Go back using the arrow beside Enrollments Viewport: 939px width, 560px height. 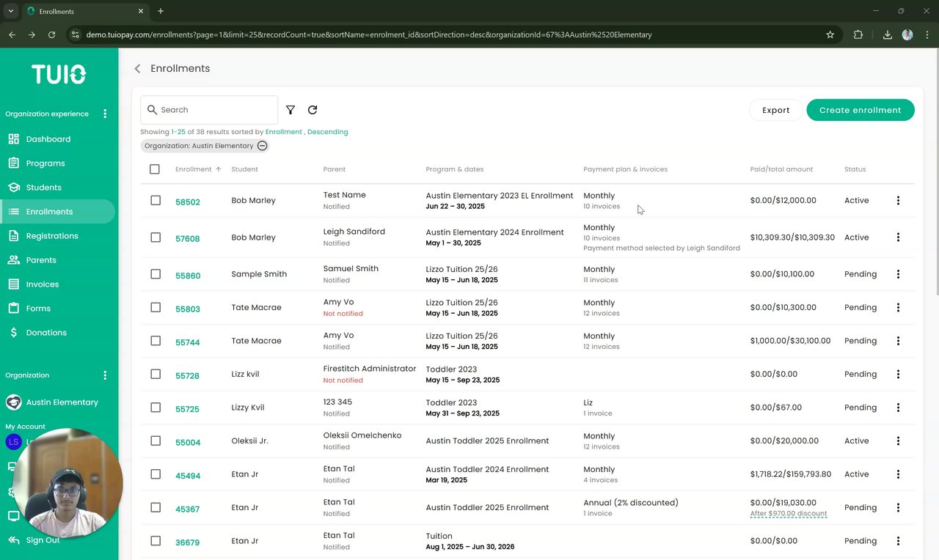pyautogui.click(x=137, y=69)
